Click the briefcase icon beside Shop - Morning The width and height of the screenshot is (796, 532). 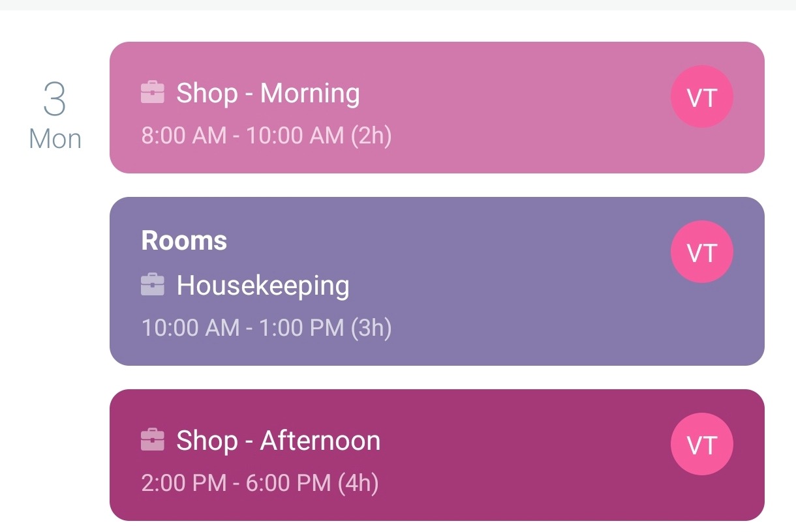pyautogui.click(x=152, y=92)
